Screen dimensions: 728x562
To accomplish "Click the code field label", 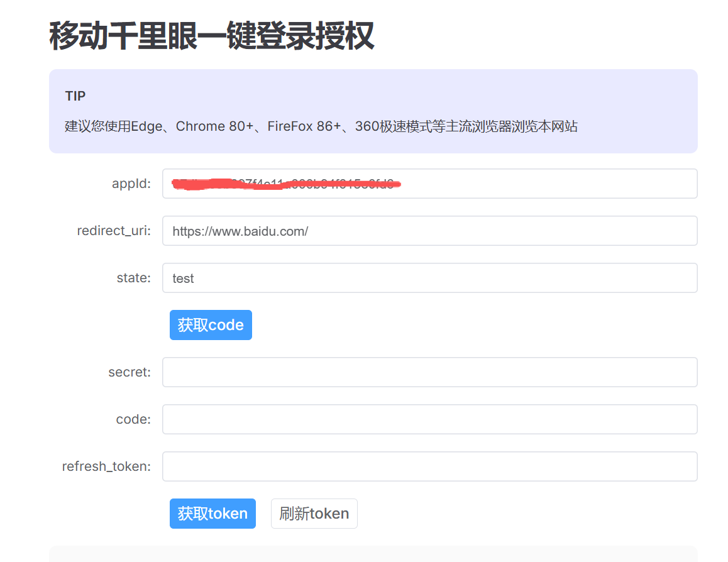I will [133, 419].
